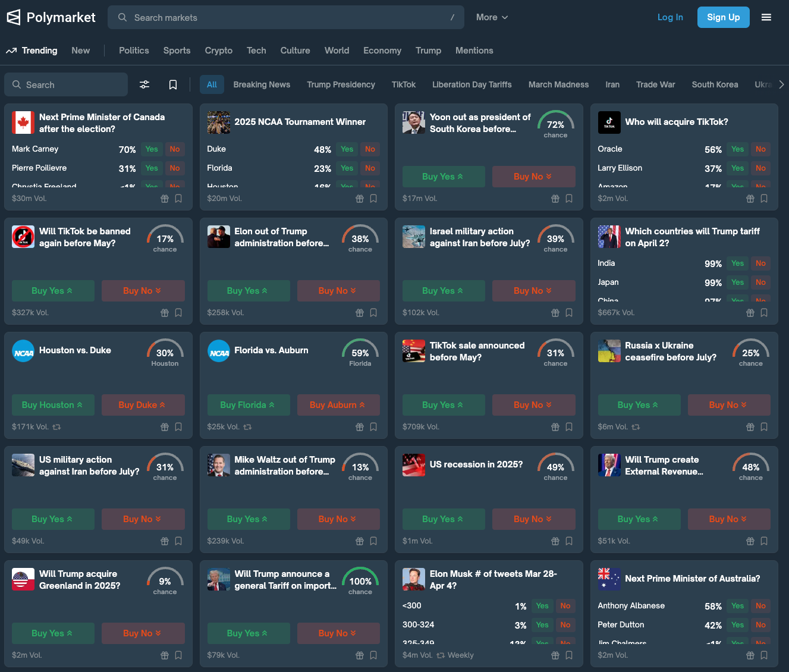Expand the More dropdown in header

click(x=492, y=17)
